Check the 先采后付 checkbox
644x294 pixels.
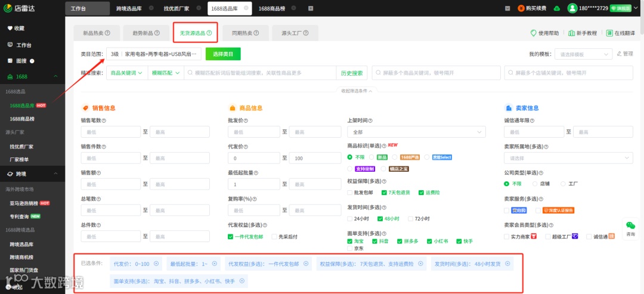coord(274,237)
